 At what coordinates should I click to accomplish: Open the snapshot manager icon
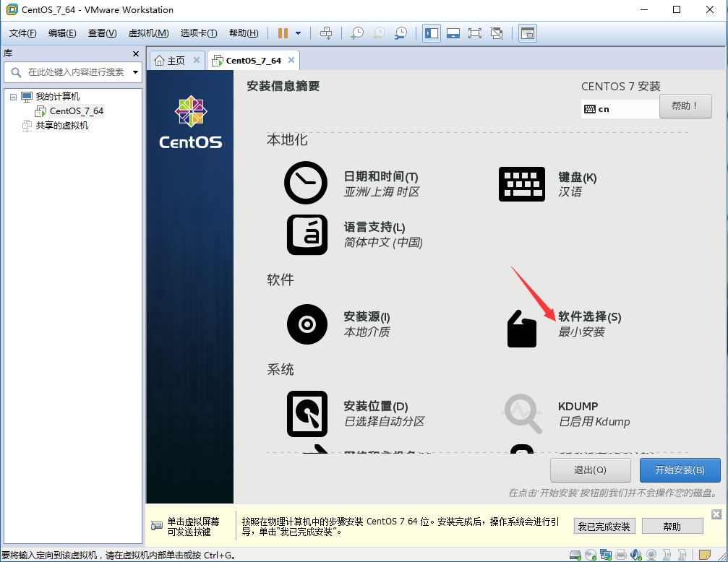tap(401, 33)
